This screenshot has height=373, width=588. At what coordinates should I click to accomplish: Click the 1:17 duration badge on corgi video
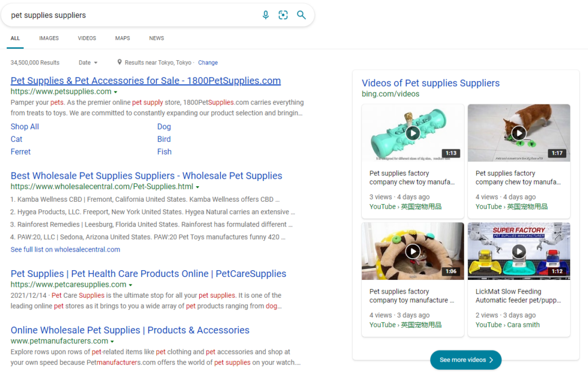557,153
